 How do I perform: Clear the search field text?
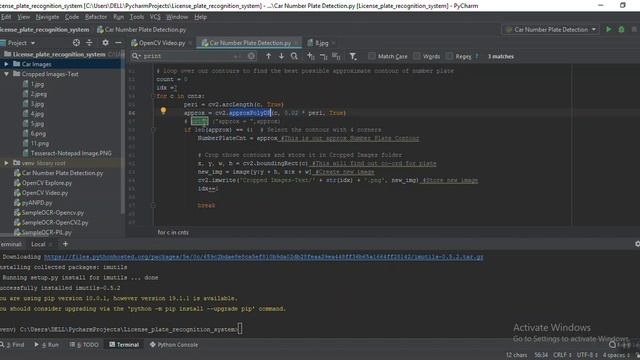click(x=251, y=56)
